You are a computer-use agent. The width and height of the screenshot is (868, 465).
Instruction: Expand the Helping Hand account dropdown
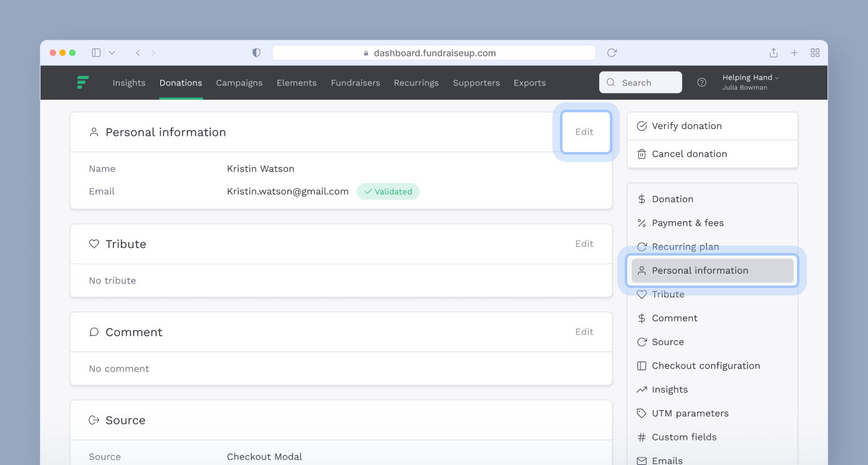point(750,77)
